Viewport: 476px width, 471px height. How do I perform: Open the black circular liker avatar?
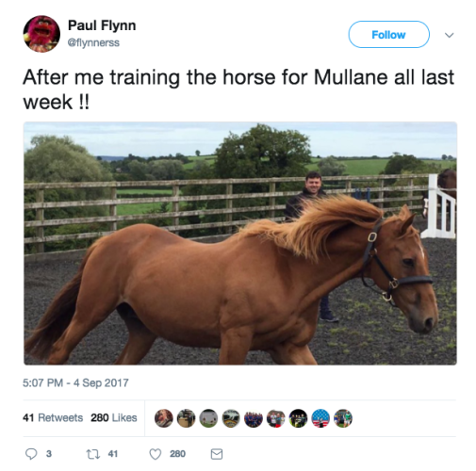[x=298, y=418]
